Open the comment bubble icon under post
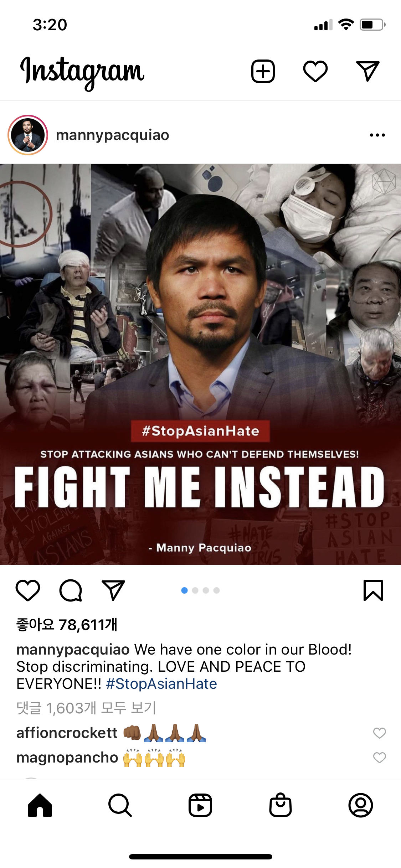The height and width of the screenshot is (868, 401). coord(71,590)
